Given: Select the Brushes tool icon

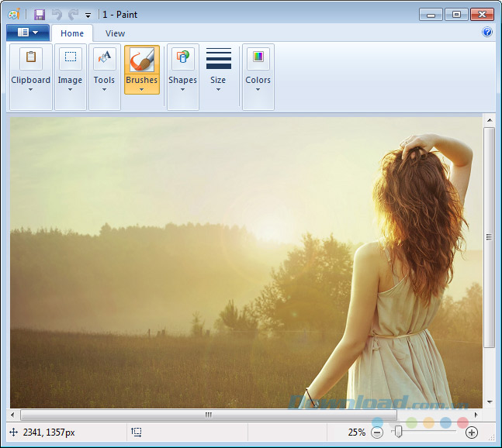Looking at the screenshot, I should (141, 60).
